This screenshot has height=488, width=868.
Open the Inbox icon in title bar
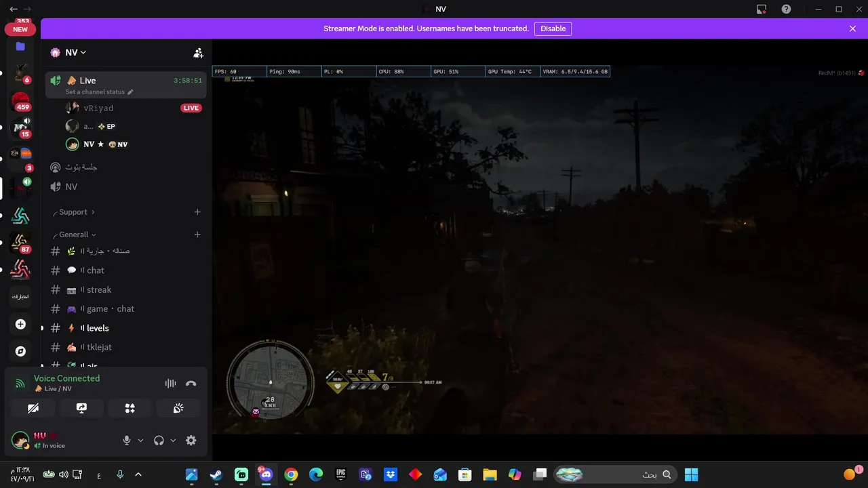(762, 9)
